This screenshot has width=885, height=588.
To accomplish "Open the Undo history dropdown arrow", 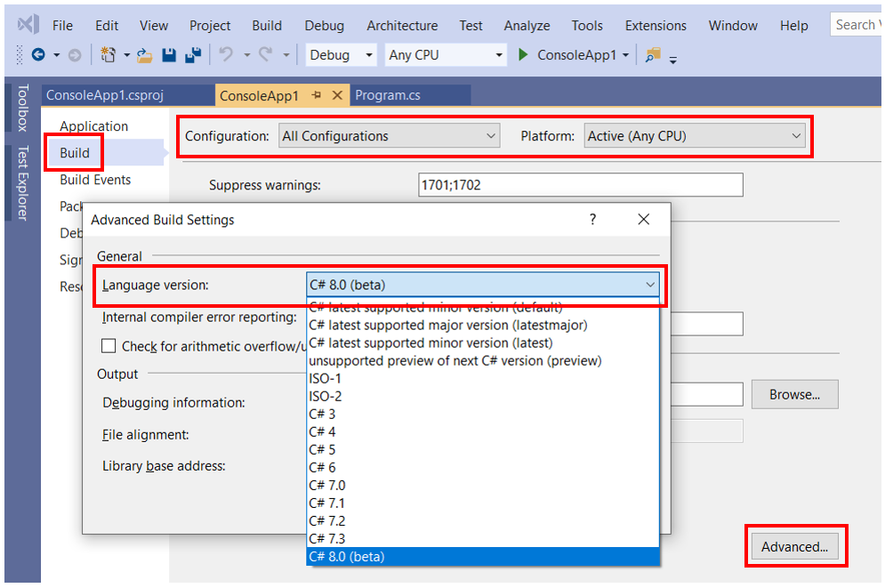I will pyautogui.click(x=246, y=55).
